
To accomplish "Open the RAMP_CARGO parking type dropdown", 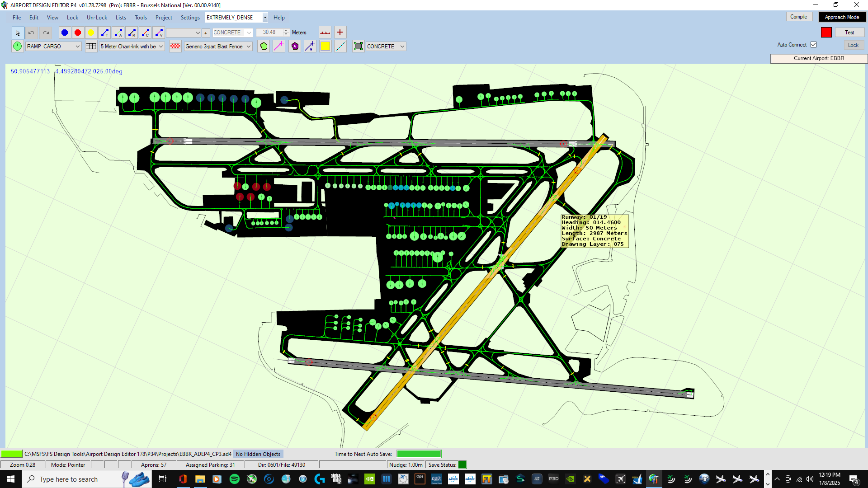I will pos(77,47).
